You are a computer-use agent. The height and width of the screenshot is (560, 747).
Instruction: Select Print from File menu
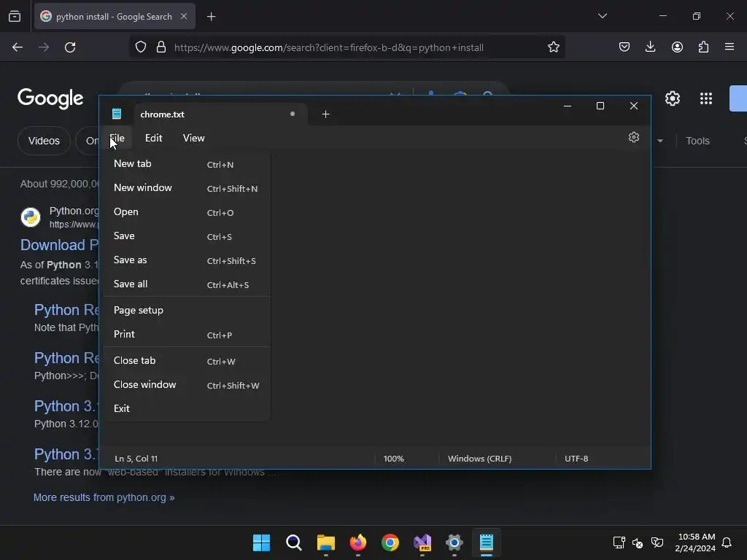click(186, 334)
